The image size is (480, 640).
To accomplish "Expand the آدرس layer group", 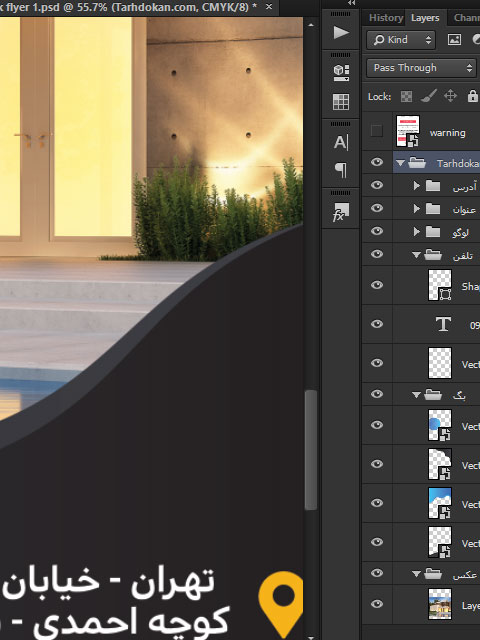I will [x=416, y=186].
